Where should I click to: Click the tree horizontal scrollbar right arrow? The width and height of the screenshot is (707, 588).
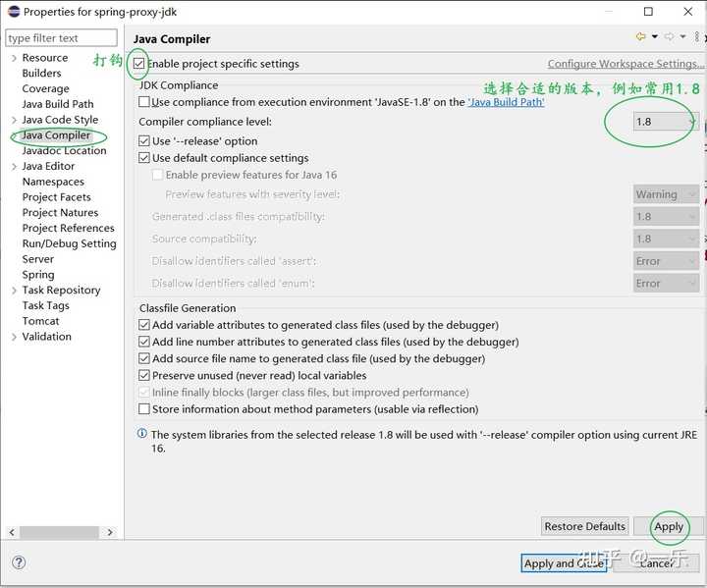110,532
